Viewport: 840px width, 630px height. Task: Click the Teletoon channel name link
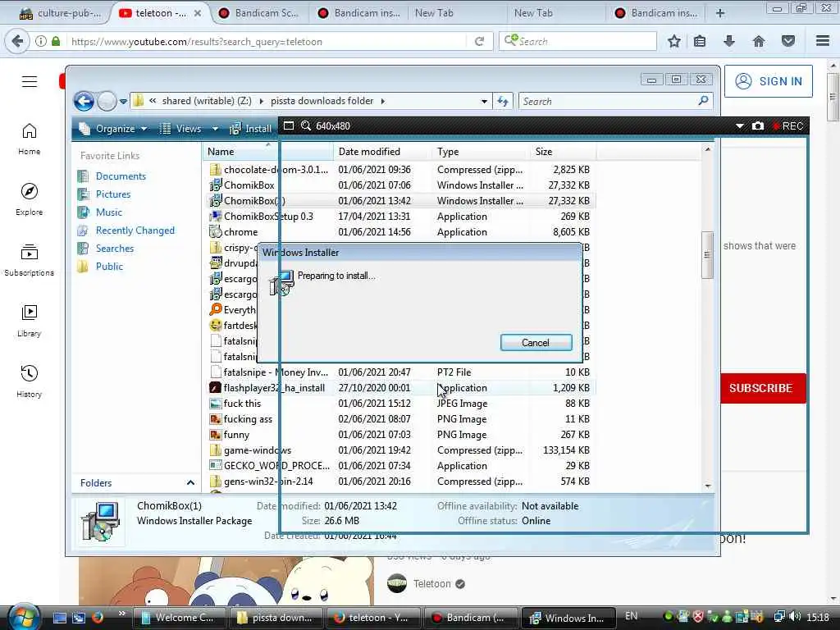(431, 583)
